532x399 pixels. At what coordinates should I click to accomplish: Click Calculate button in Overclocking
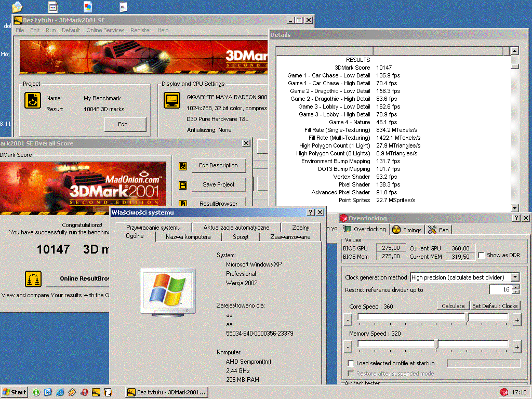coord(453,305)
